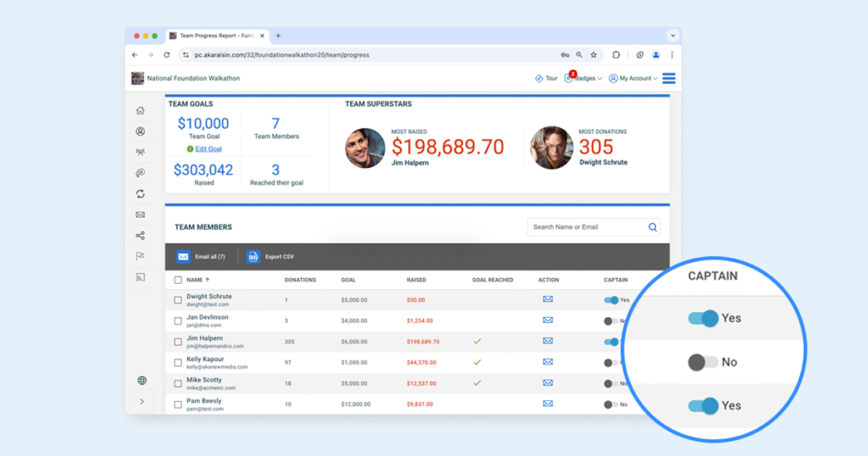Click the globe language icon in the sidebar

tap(141, 381)
